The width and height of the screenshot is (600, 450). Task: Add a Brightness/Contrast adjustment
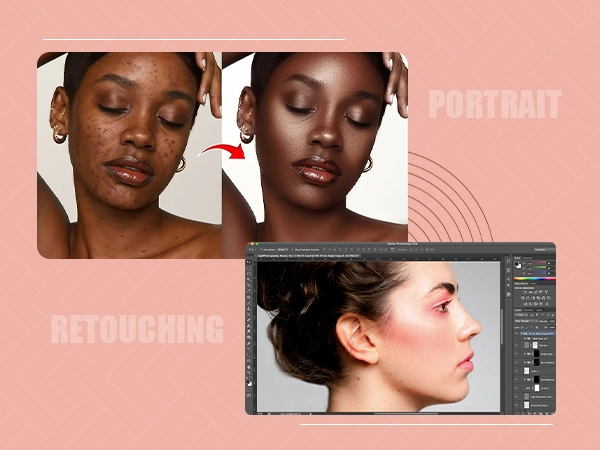[525, 292]
